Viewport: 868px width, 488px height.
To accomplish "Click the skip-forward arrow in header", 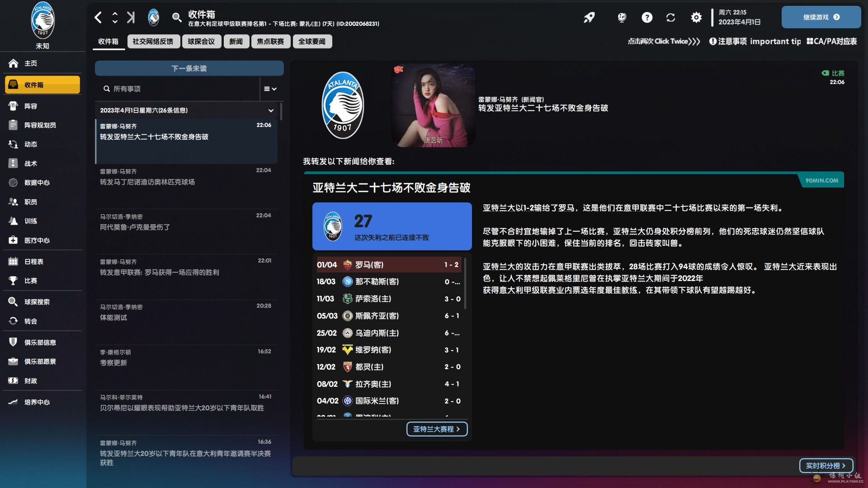I will [x=131, y=18].
